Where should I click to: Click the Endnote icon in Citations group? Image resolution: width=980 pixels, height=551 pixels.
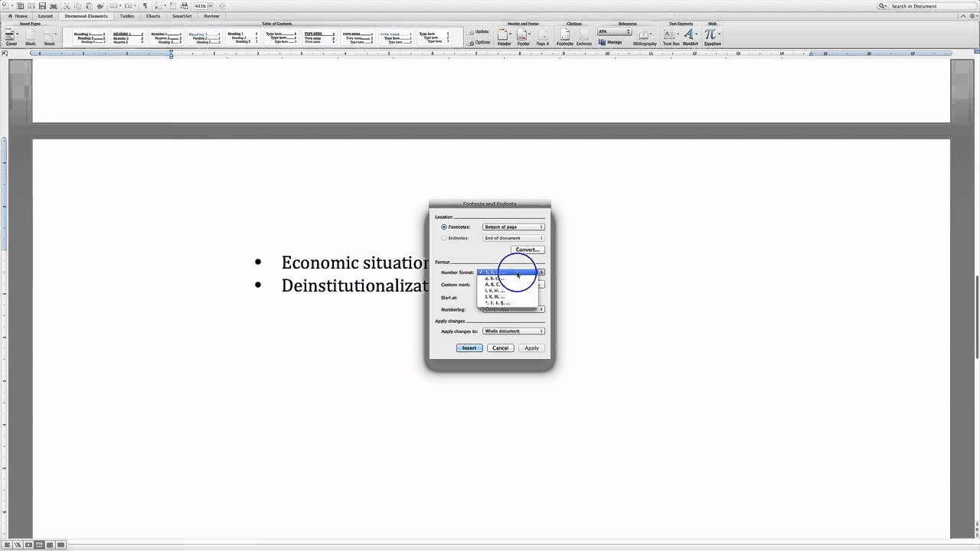[x=584, y=37]
